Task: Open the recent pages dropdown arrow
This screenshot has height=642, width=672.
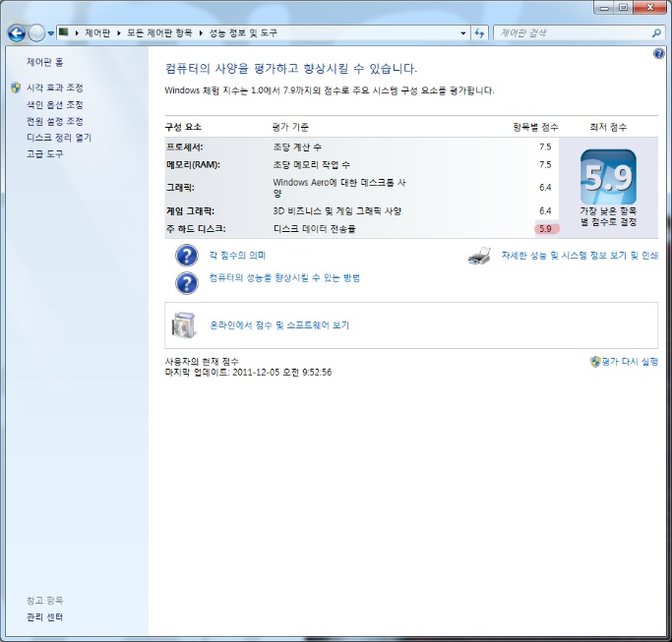Action: [50, 33]
